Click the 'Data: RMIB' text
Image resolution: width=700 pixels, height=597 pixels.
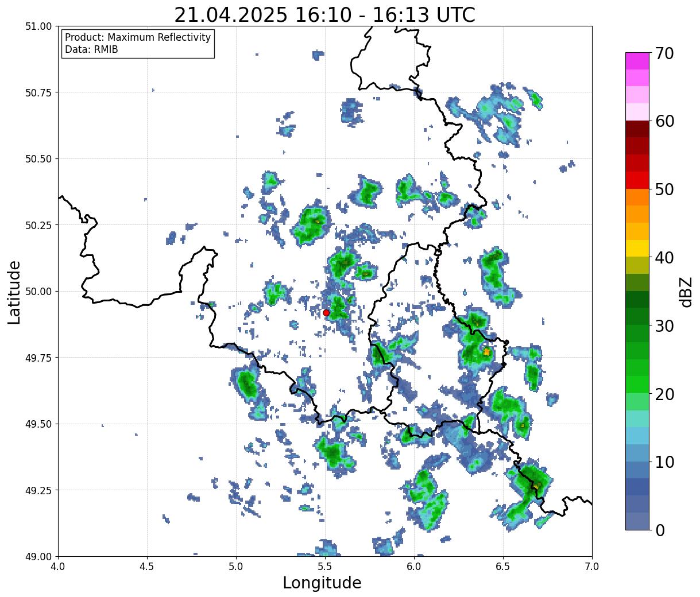point(91,50)
